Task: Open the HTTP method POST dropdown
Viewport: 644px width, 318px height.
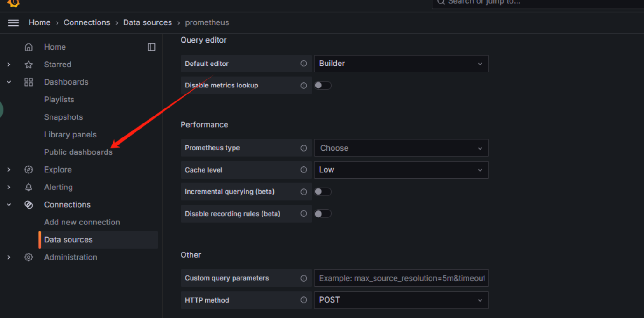Action: point(401,300)
